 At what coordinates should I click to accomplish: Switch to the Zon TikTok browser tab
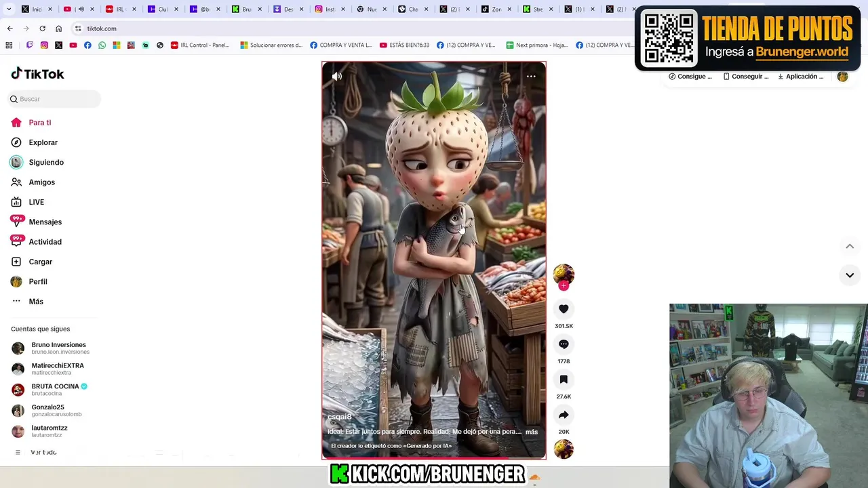tap(493, 9)
